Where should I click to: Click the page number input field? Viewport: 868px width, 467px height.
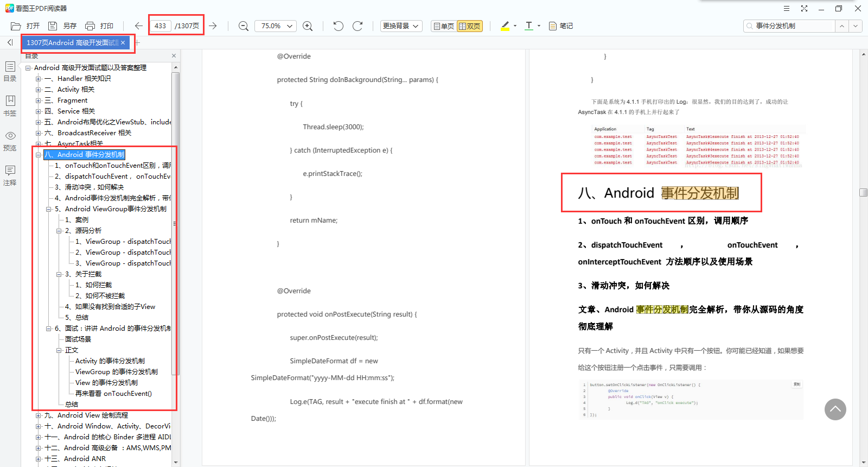[x=161, y=26]
